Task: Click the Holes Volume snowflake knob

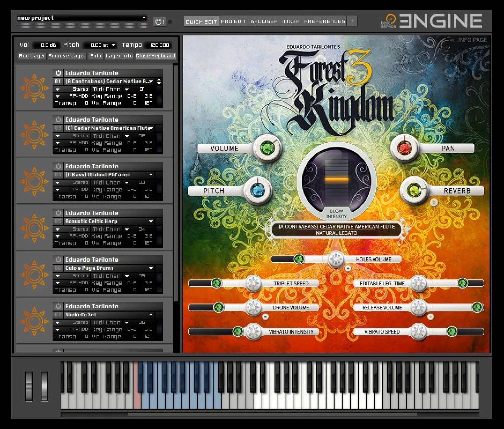Action: click(336, 259)
